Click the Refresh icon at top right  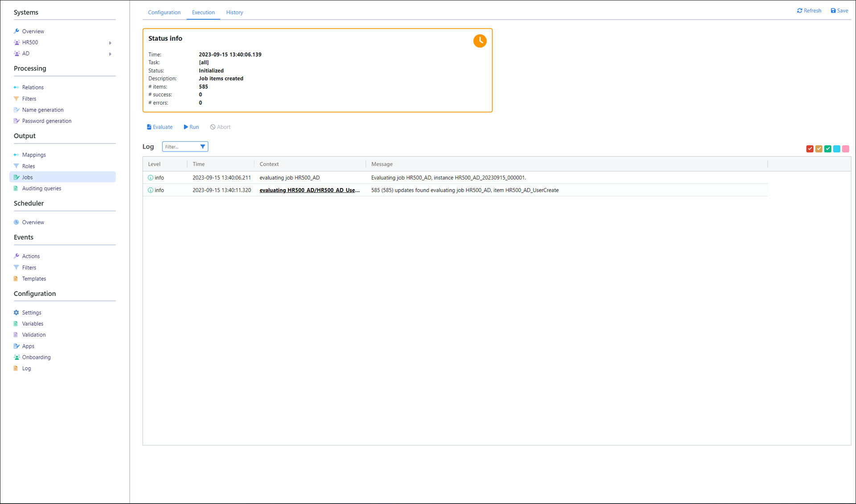click(x=799, y=11)
